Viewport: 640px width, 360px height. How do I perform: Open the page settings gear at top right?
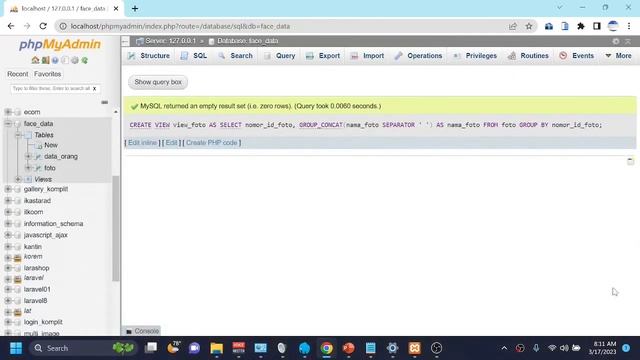coord(616,41)
